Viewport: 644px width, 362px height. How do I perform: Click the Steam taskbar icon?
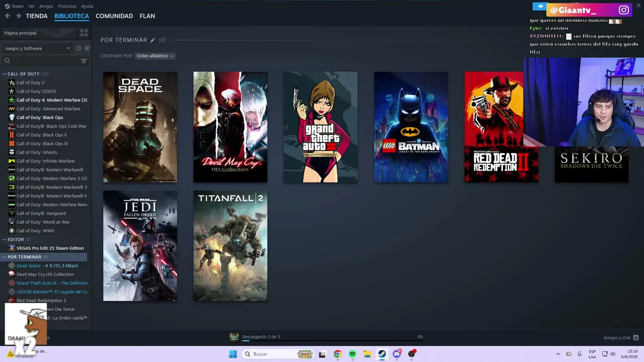[x=382, y=354]
